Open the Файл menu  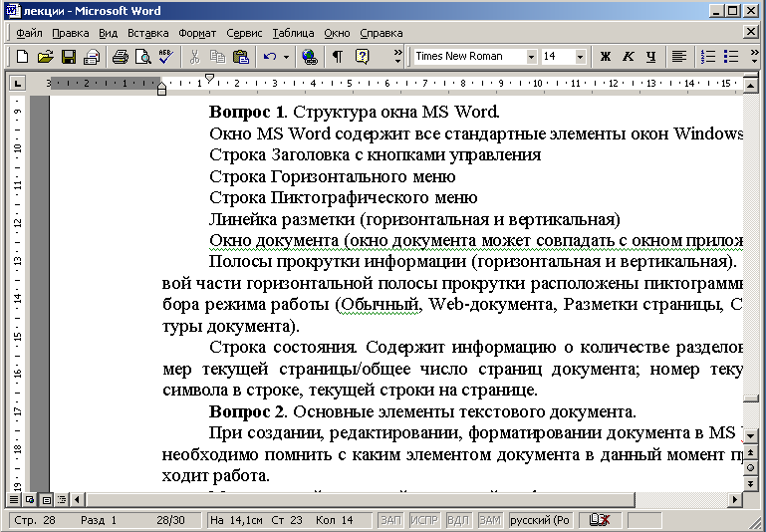click(x=29, y=33)
